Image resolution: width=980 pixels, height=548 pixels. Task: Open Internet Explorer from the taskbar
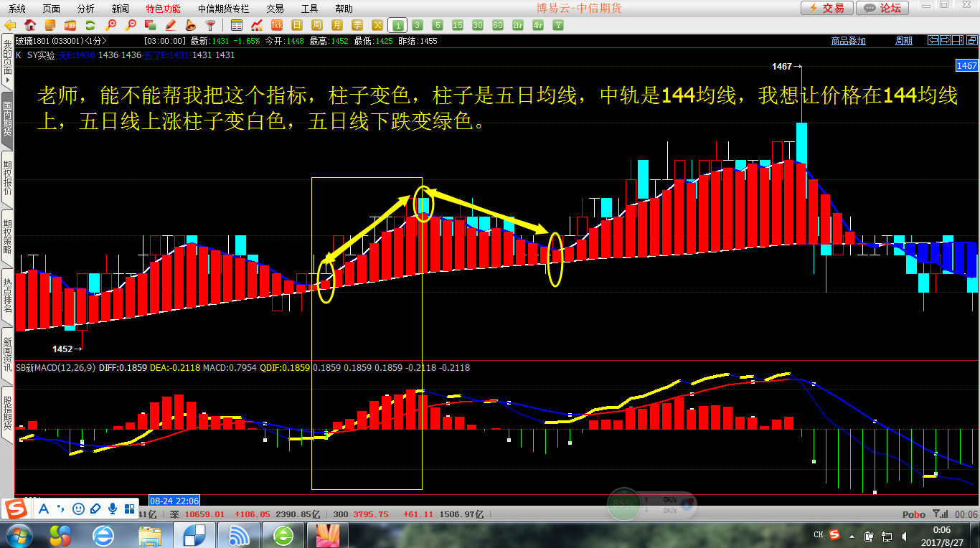104,534
